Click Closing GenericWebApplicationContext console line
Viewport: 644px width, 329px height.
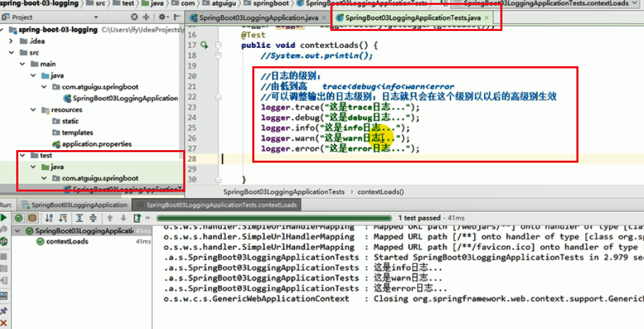(403, 299)
